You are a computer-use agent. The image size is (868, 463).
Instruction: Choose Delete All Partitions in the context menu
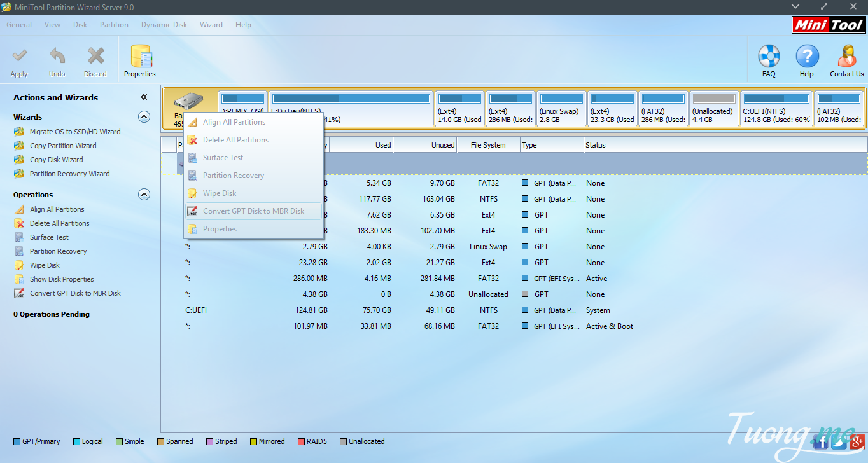coord(253,140)
